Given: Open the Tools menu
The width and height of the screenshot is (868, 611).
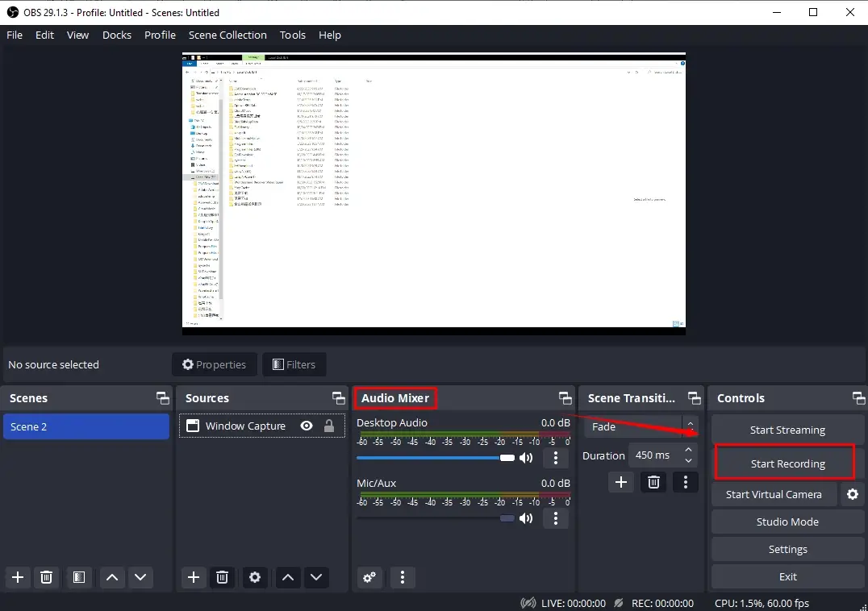Looking at the screenshot, I should tap(292, 35).
